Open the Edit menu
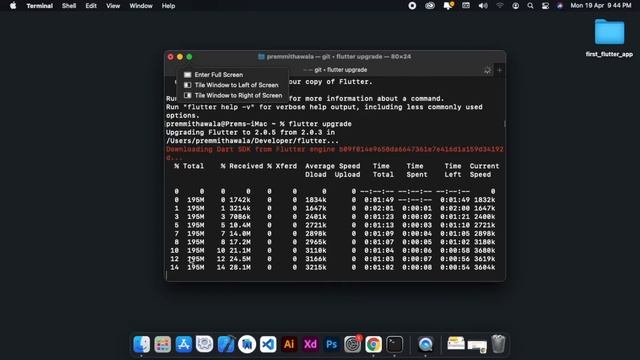 91,6
